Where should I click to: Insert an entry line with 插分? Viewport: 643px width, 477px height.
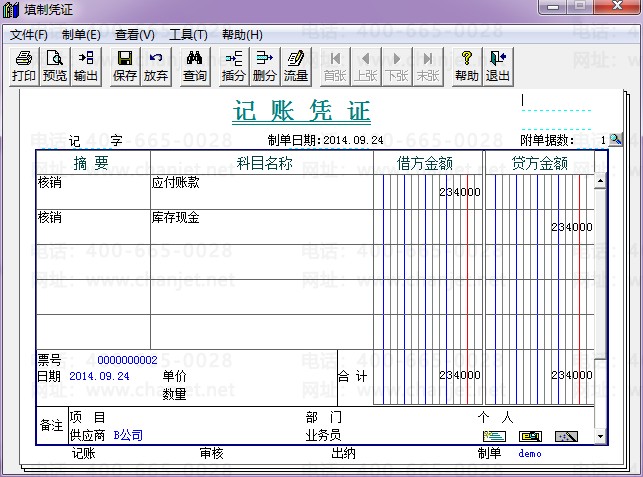pyautogui.click(x=234, y=66)
